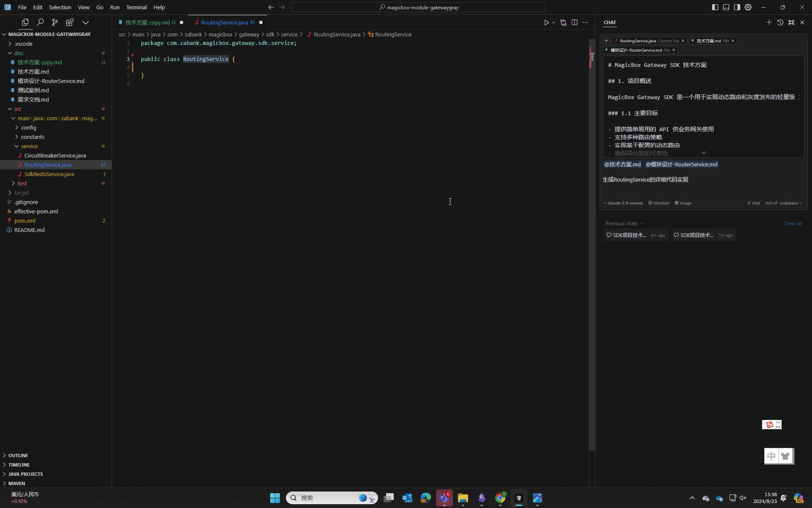This screenshot has width=812, height=508.
Task: Open the File menu
Action: coord(22,7)
